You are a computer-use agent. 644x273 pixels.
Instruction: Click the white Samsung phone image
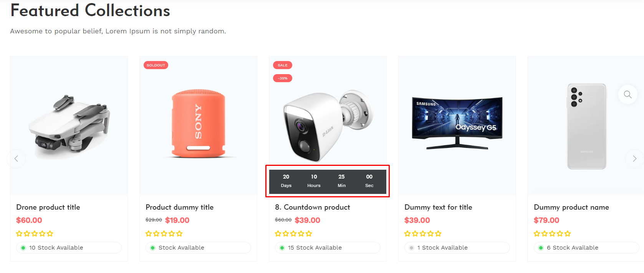click(x=586, y=127)
